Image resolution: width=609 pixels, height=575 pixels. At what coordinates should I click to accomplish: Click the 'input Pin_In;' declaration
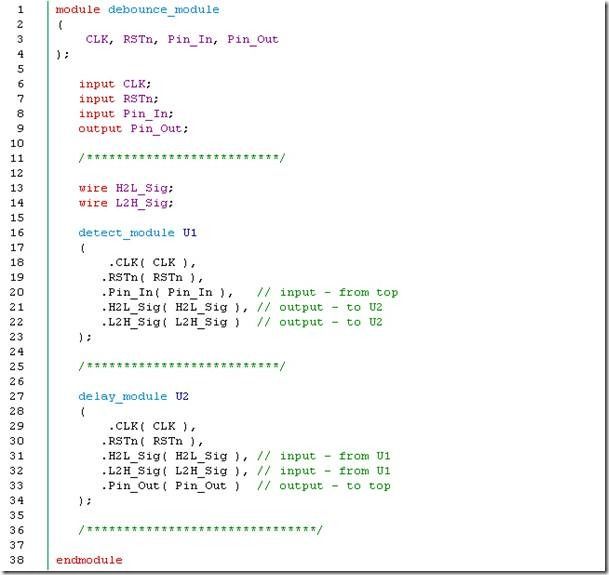[126, 113]
